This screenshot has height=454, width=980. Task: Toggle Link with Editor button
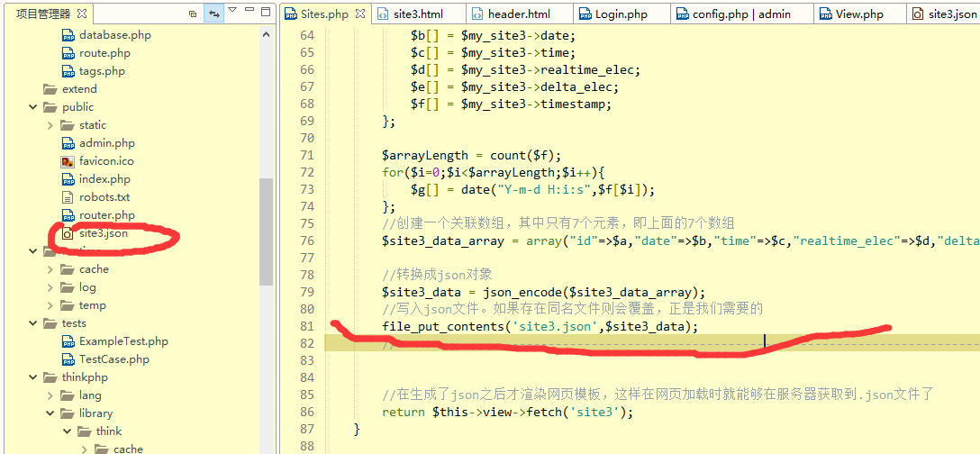pos(214,14)
